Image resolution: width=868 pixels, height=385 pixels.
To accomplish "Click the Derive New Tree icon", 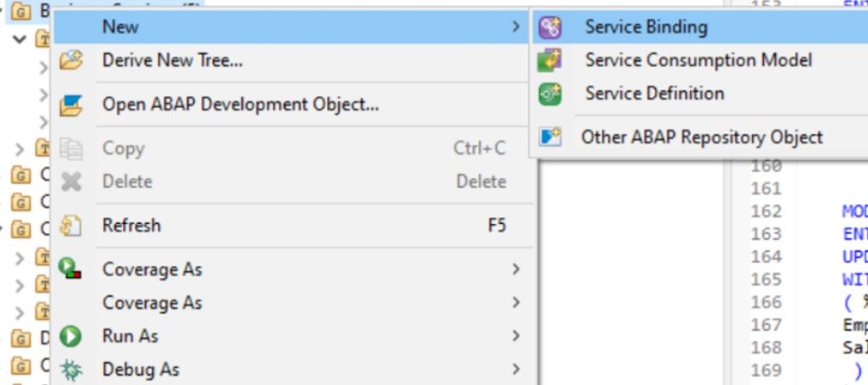I will pos(71,61).
